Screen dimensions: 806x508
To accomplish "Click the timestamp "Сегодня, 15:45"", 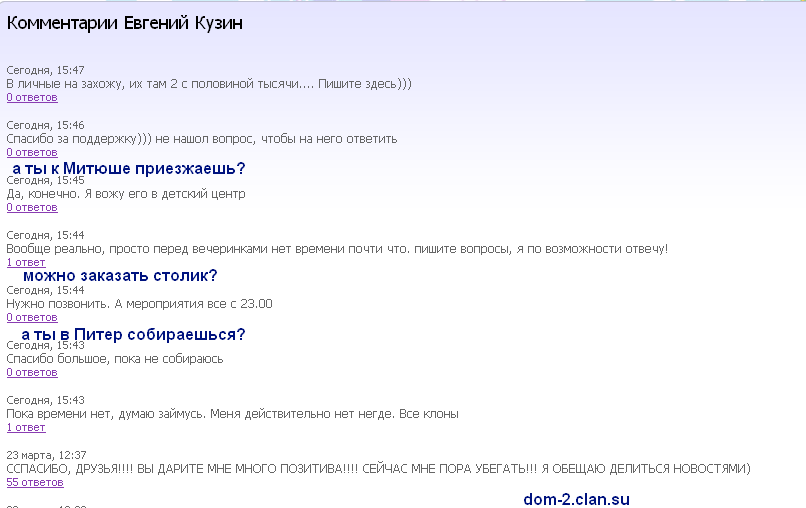I will [x=45, y=180].
